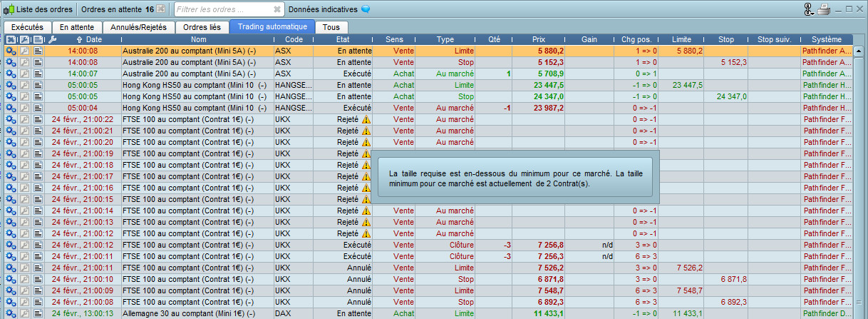This screenshot has width=868, height=319.
Task: Click the Allemagne 30 au comptant order name
Action: click(x=189, y=313)
